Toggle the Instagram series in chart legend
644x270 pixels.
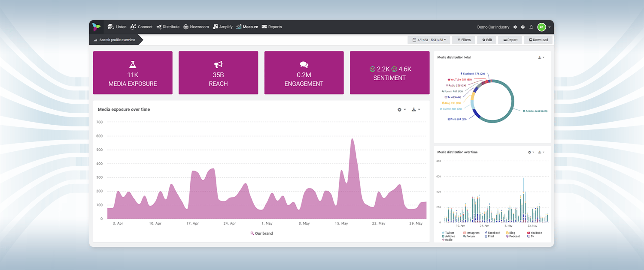click(471, 233)
